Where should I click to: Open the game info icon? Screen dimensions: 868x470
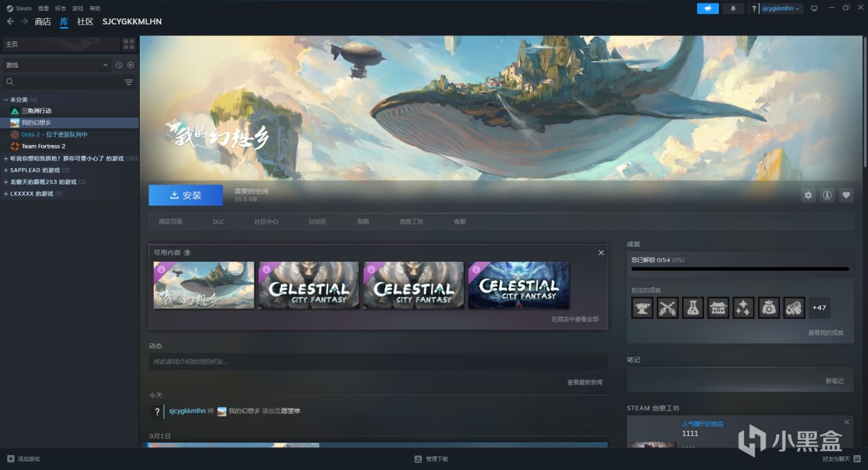coord(827,195)
